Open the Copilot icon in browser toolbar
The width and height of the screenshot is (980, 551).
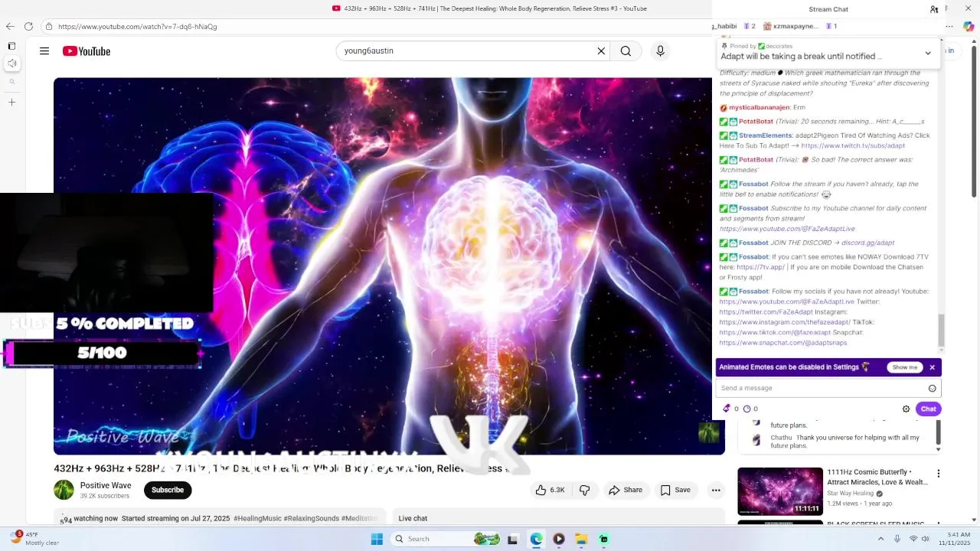(x=968, y=27)
